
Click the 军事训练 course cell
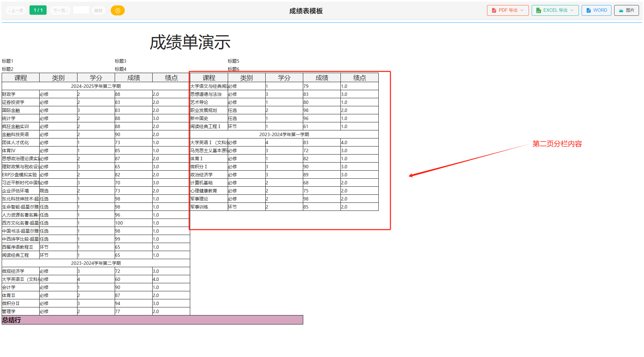pyautogui.click(x=199, y=207)
